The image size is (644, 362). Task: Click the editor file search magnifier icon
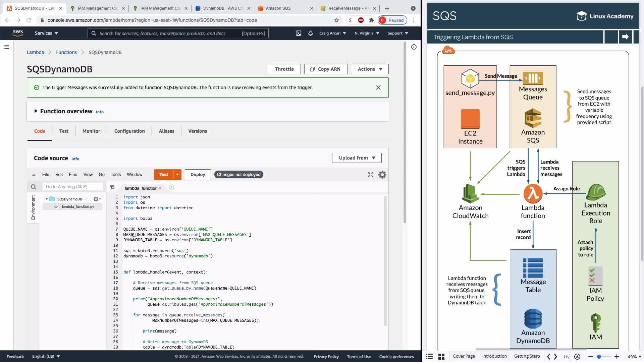pos(33,187)
